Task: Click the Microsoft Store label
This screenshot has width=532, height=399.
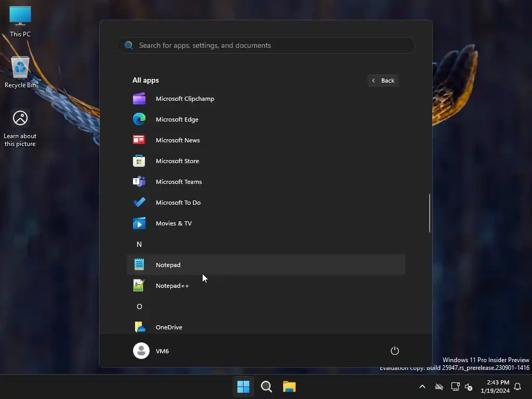Action: 178,161
